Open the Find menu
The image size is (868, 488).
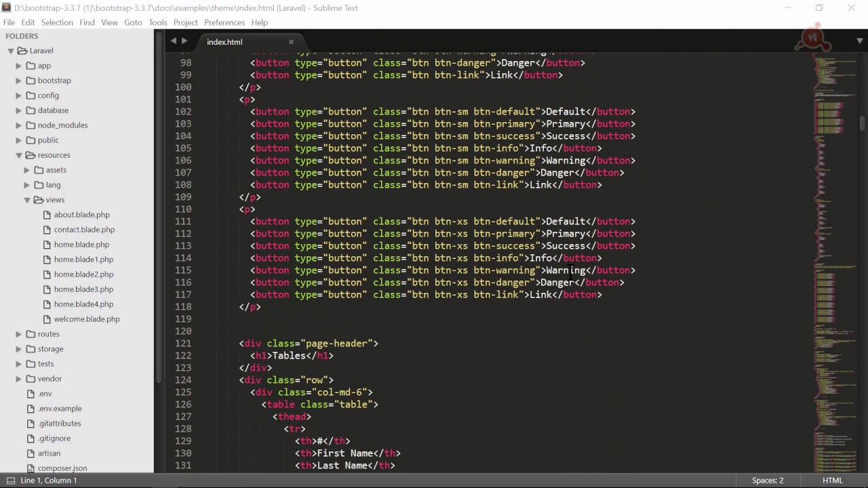click(87, 22)
